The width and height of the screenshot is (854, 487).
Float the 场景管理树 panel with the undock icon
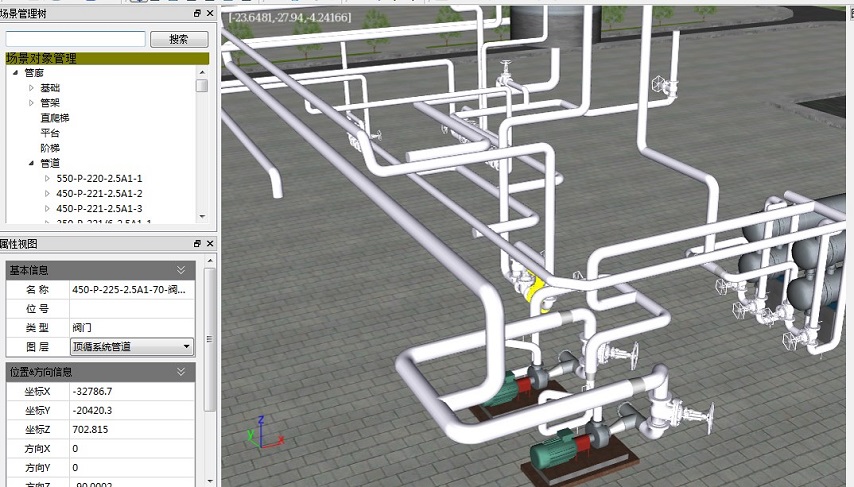point(197,14)
